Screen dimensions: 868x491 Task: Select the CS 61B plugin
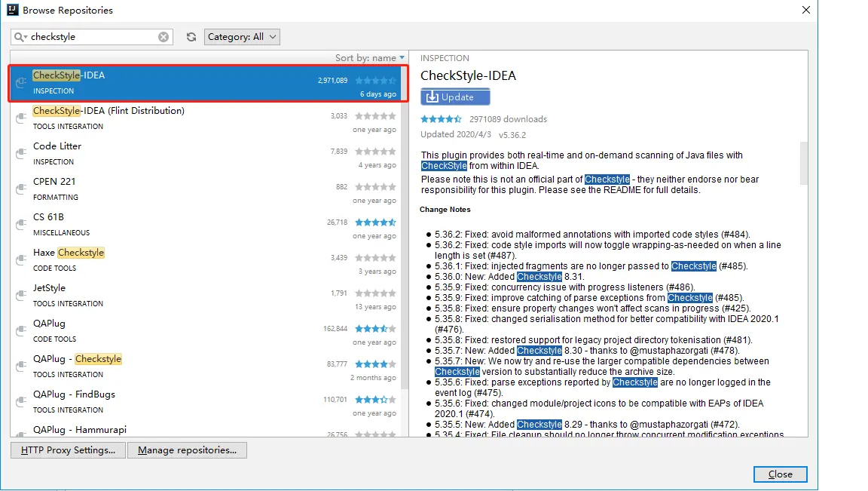[205, 225]
